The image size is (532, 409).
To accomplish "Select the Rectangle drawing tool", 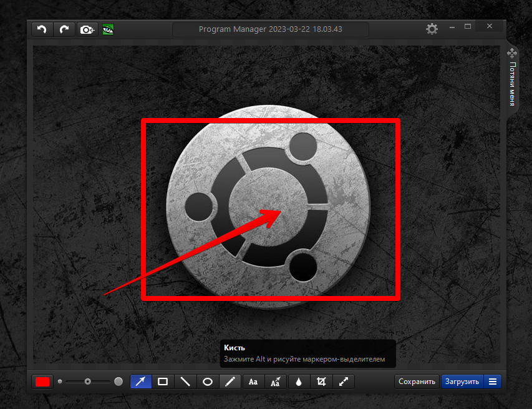I will pyautogui.click(x=163, y=382).
